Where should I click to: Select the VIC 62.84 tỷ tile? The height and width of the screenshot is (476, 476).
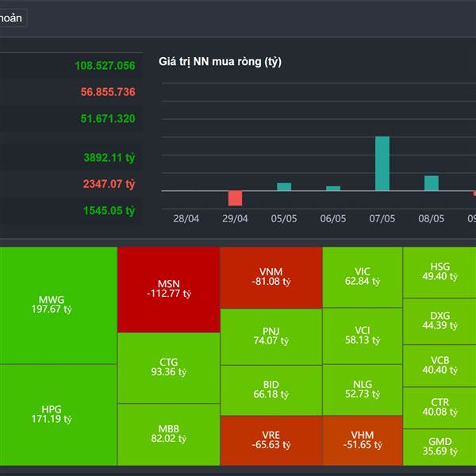[362, 277]
